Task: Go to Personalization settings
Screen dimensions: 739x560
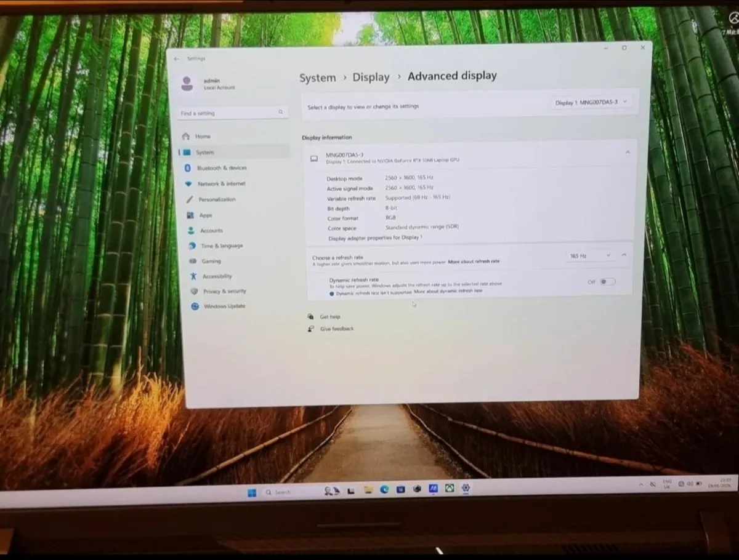Action: (217, 199)
